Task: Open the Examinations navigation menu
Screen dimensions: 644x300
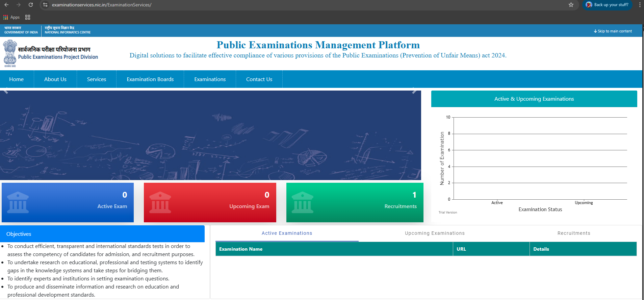Action: click(210, 79)
